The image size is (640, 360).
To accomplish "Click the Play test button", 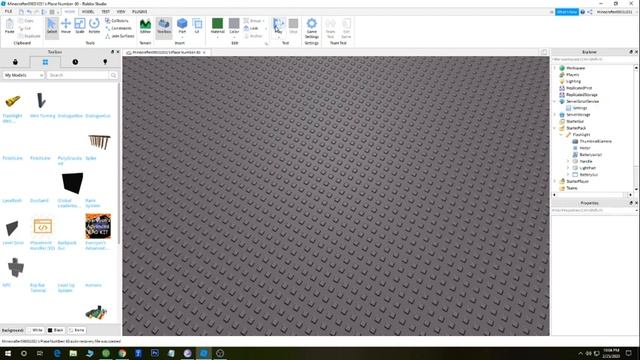I will click(279, 25).
